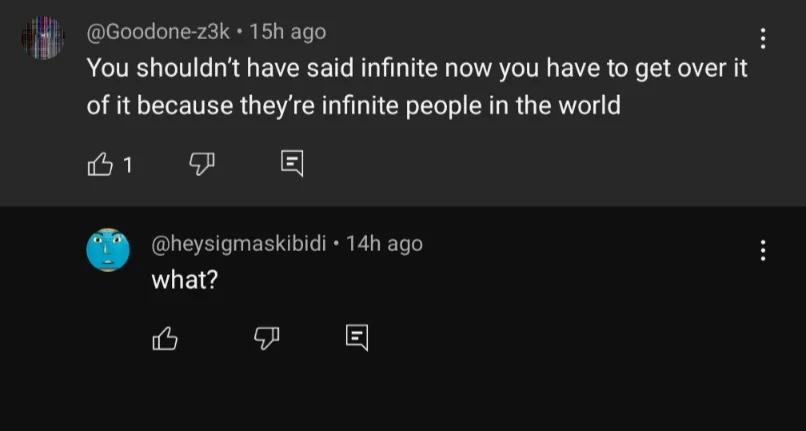Click the "15h ago" timestamp
Viewport: 806px width, 431px height.
pyautogui.click(x=287, y=32)
